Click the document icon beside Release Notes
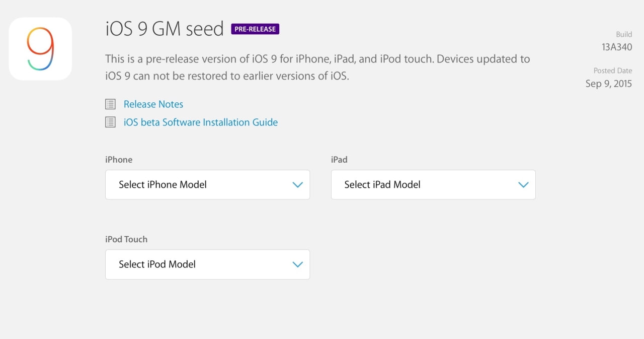644x339 pixels. coord(110,104)
